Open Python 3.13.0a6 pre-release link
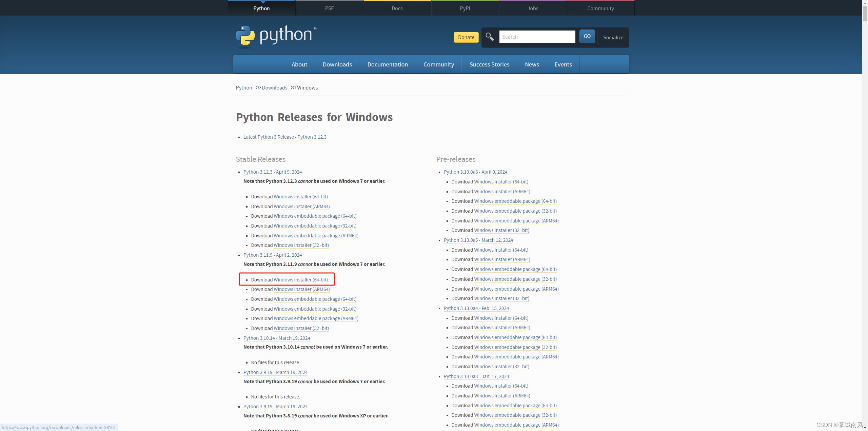This screenshot has height=431, width=868. click(x=475, y=172)
